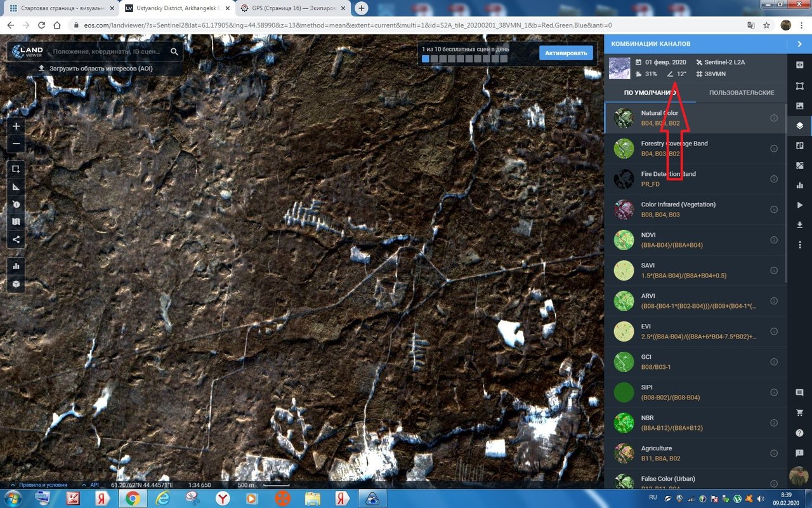Viewport: 812px width, 508px height.
Task: Click the location search input field
Action: click(107, 51)
